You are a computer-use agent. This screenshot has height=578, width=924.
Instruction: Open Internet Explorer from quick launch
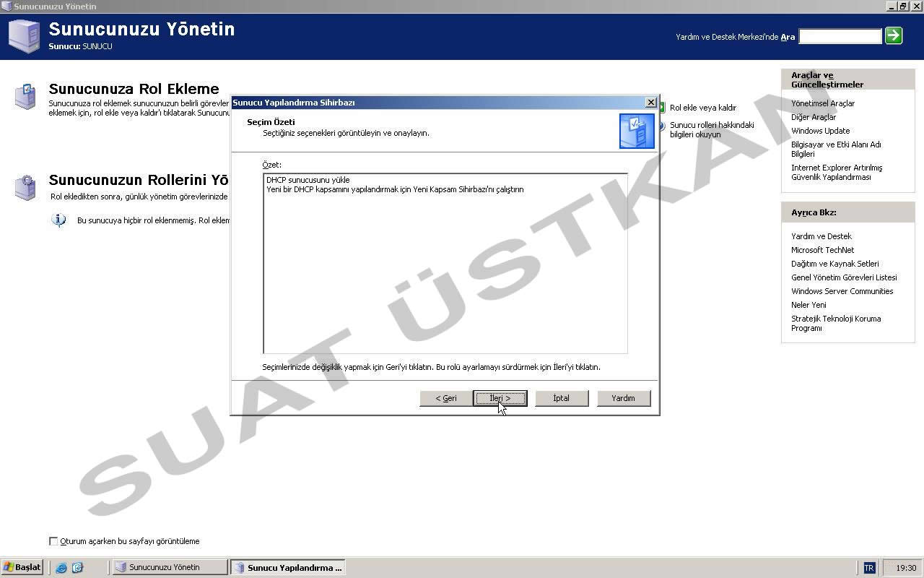[61, 568]
